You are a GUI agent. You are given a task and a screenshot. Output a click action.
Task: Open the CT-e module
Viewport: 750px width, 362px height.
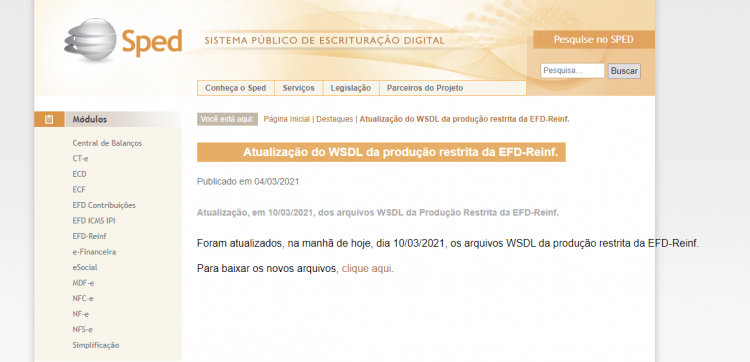pos(80,158)
